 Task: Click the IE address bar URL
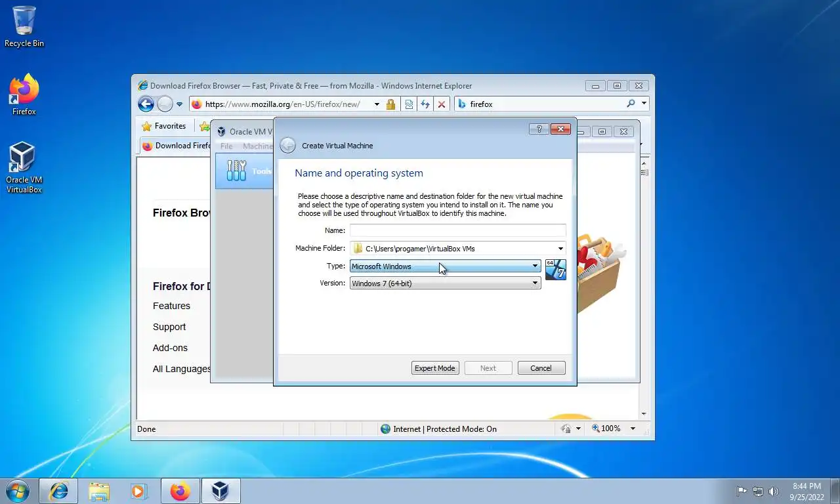283,104
